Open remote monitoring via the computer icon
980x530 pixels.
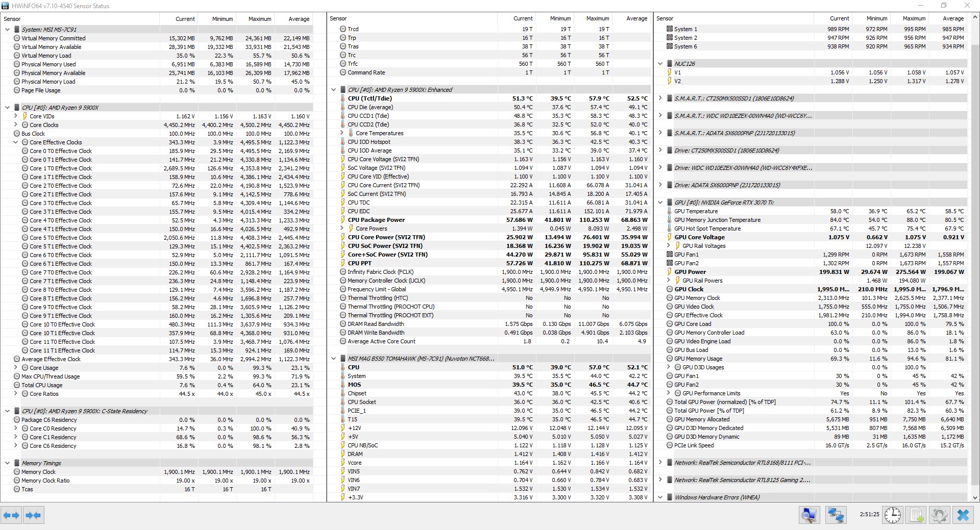point(810,515)
